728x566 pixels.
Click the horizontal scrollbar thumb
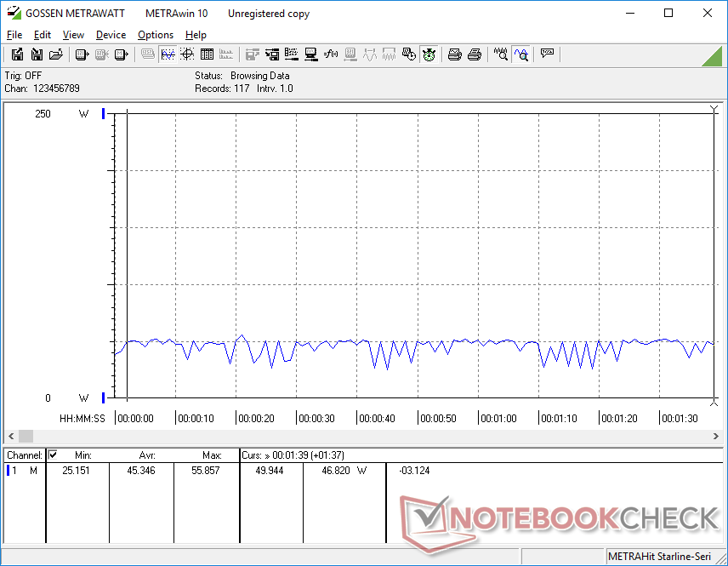[x=26, y=436]
